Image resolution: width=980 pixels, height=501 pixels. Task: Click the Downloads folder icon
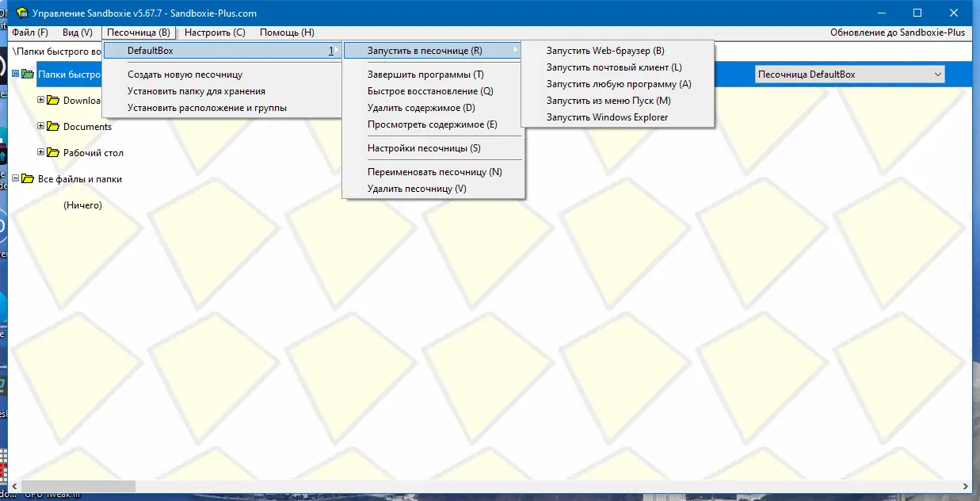coord(53,101)
